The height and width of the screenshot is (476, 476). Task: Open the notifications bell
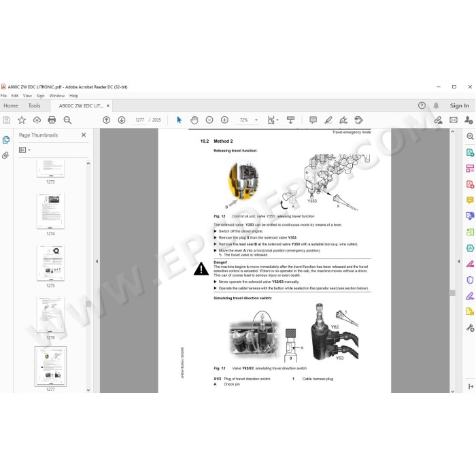[436, 105]
